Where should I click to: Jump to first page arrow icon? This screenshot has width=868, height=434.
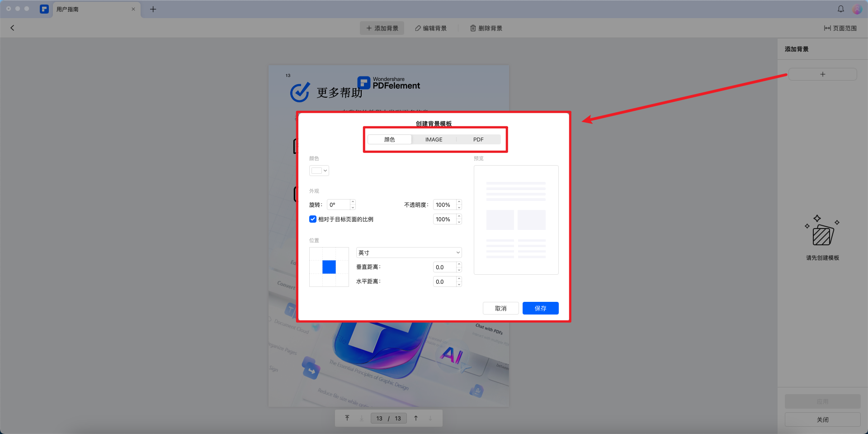(x=347, y=418)
